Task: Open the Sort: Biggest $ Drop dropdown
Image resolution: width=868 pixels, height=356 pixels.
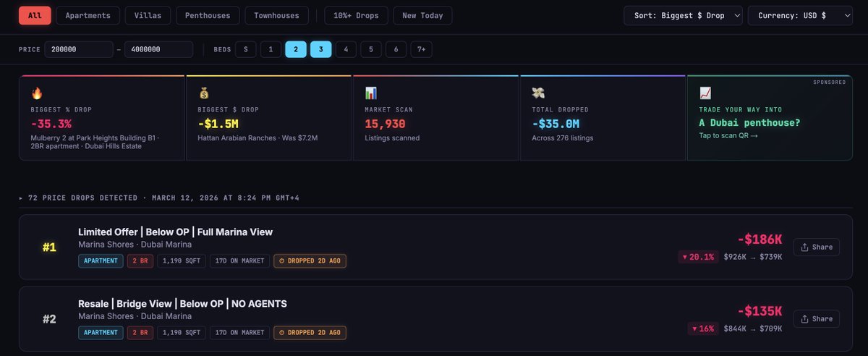Action: coord(683,15)
